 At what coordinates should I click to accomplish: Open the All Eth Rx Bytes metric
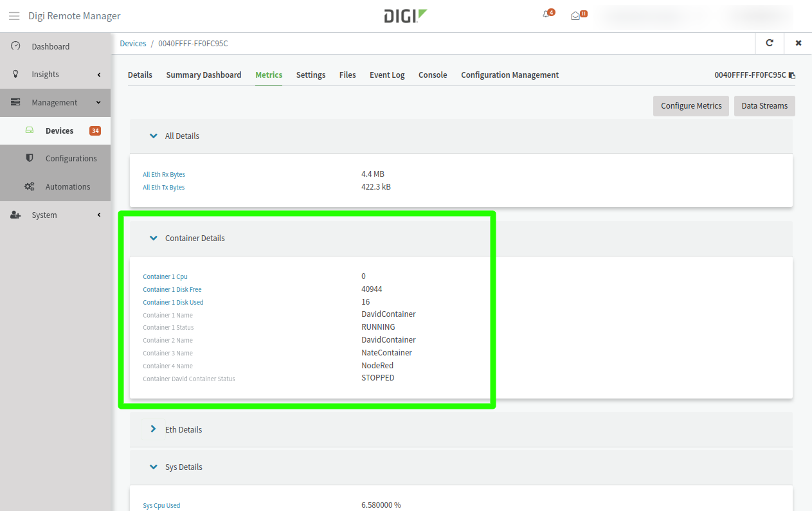click(164, 174)
